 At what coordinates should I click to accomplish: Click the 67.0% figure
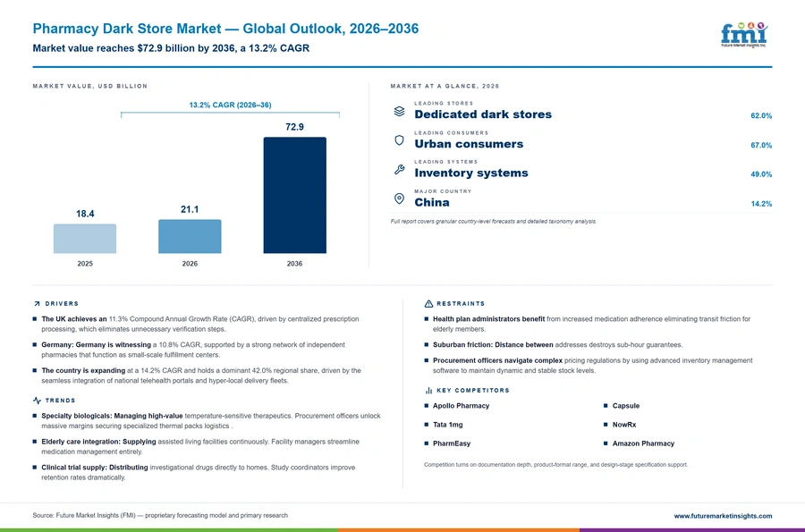click(x=761, y=145)
